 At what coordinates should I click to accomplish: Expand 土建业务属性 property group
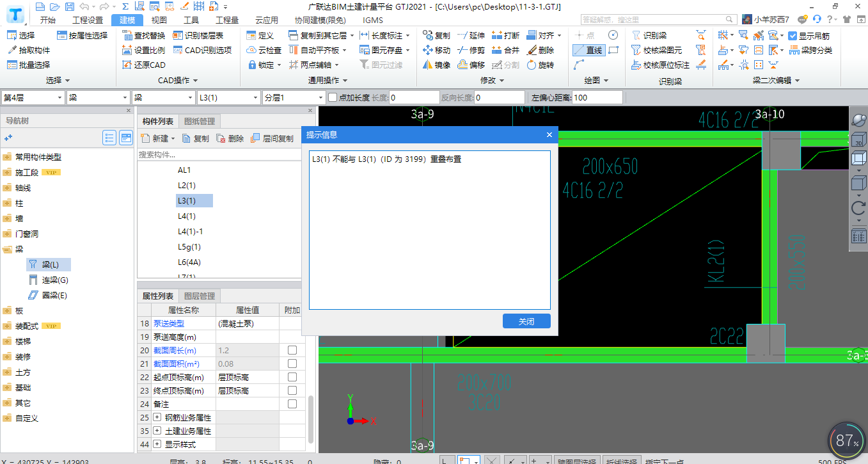tap(157, 431)
